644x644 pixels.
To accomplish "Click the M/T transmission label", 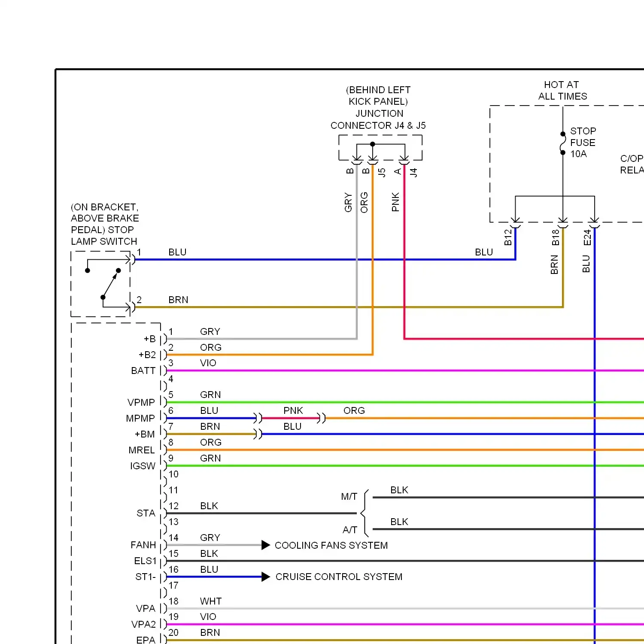I will click(349, 497).
